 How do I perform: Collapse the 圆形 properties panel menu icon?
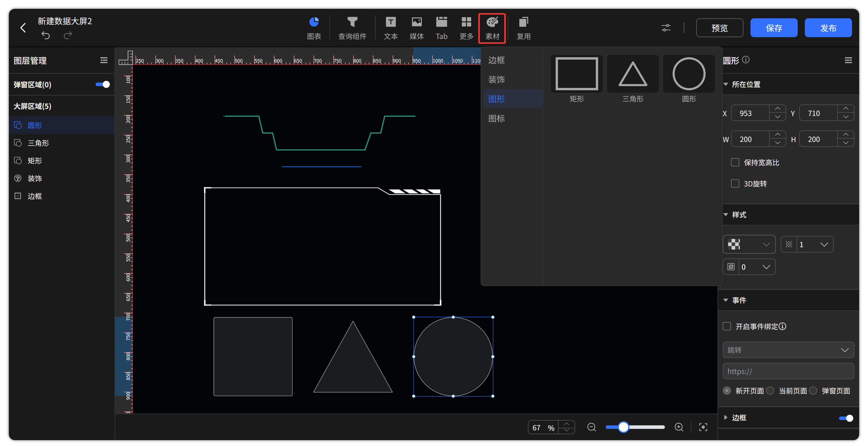[848, 60]
